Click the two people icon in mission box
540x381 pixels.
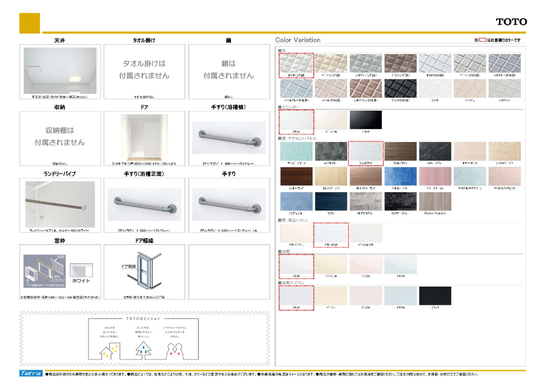point(175,351)
